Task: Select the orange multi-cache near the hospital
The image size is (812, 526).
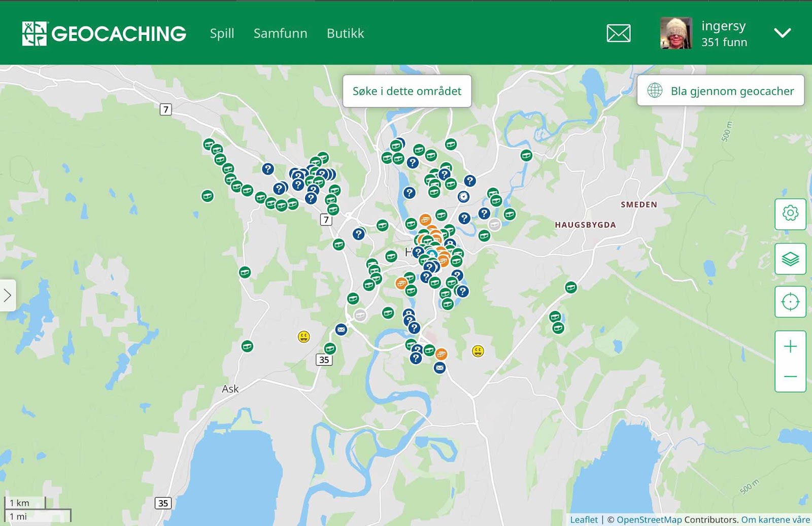Action: pyautogui.click(x=441, y=354)
